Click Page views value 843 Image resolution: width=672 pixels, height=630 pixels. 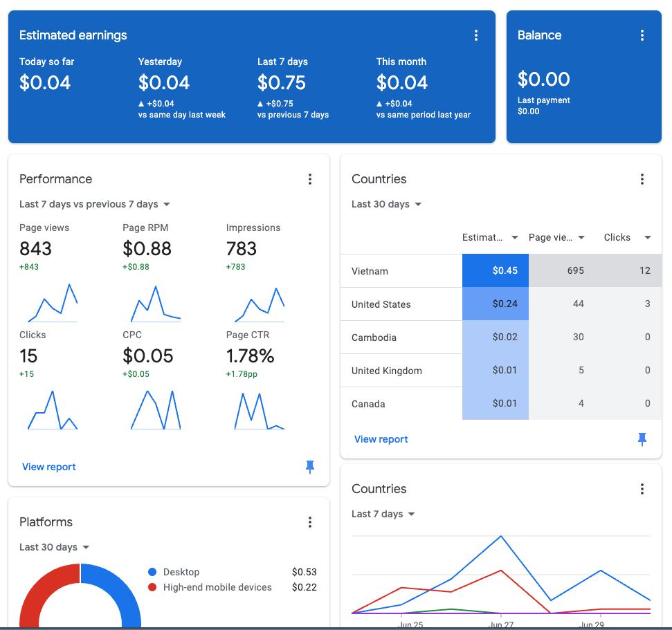pos(35,248)
